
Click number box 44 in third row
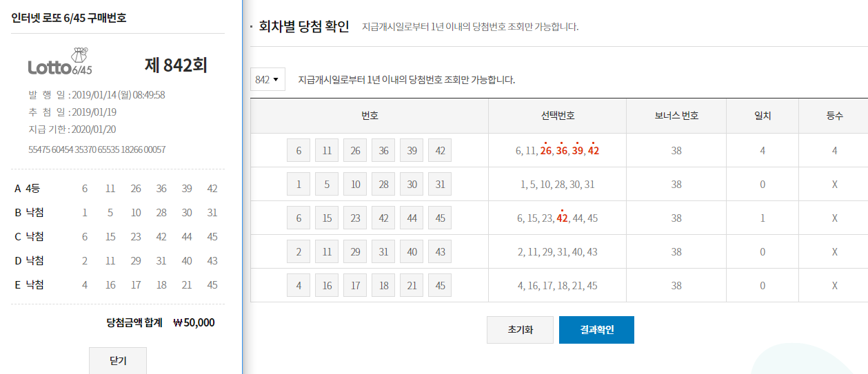coord(412,218)
